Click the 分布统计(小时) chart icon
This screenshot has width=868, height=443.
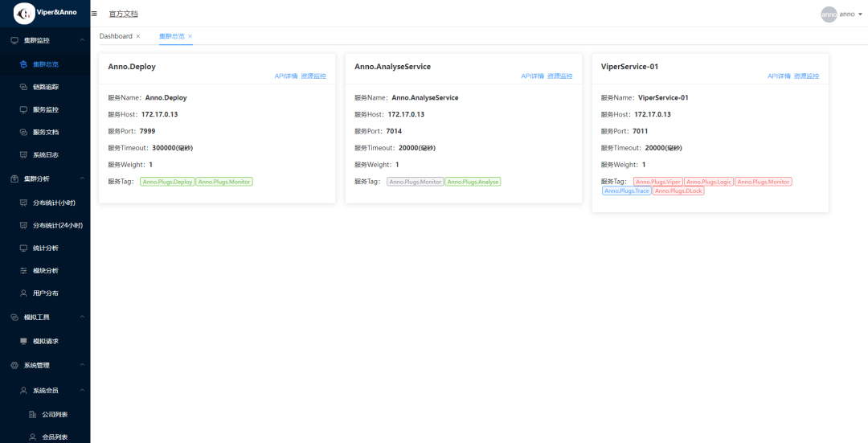point(23,203)
